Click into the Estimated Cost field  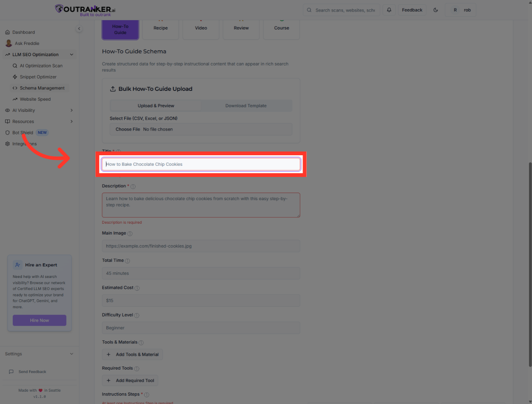(201, 301)
